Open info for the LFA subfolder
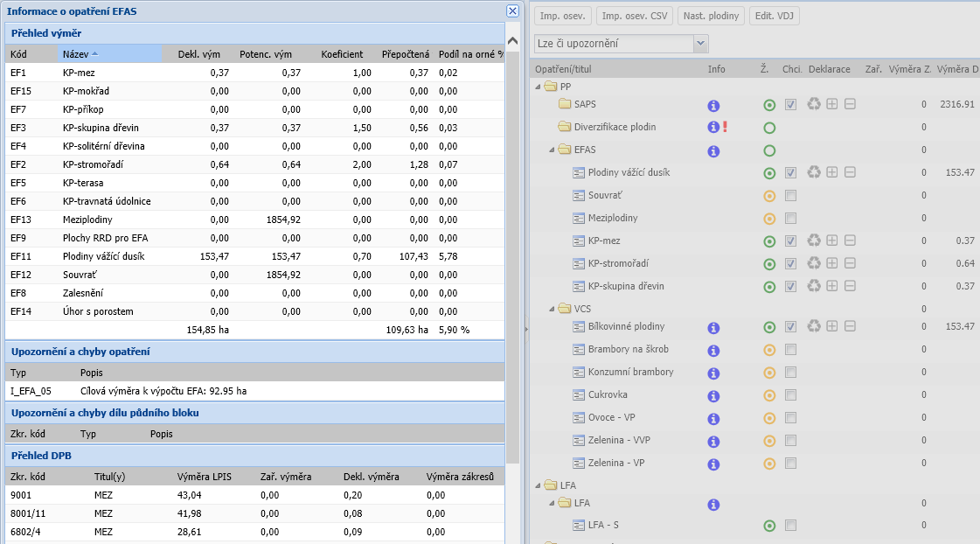The width and height of the screenshot is (980, 544). click(713, 505)
